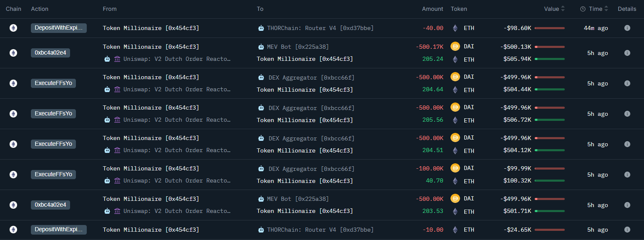Open MEV Bot [0x225a38] link in 203.53 ETH transaction

coord(298,199)
